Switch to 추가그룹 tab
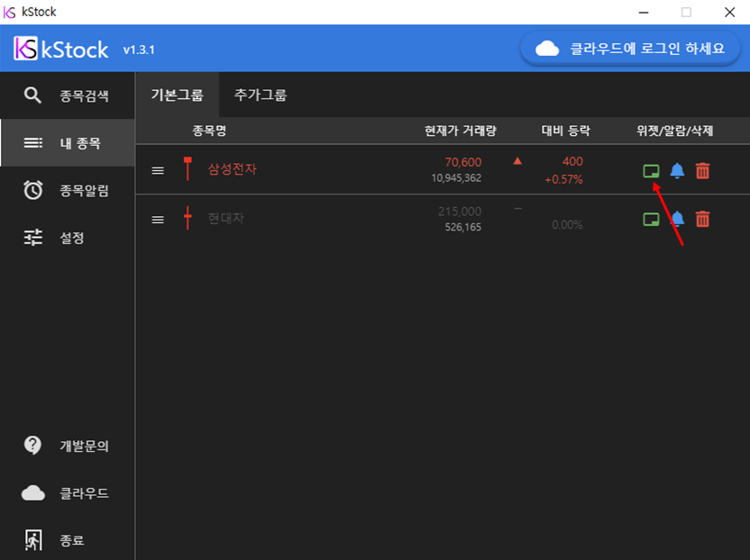Image resolution: width=750 pixels, height=560 pixels. (x=260, y=95)
